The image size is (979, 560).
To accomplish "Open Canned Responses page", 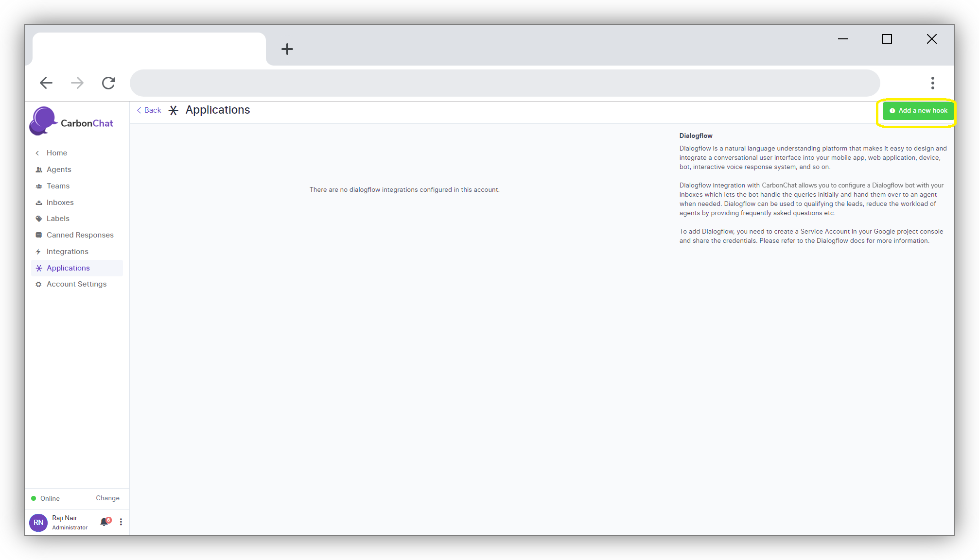I will coord(80,235).
